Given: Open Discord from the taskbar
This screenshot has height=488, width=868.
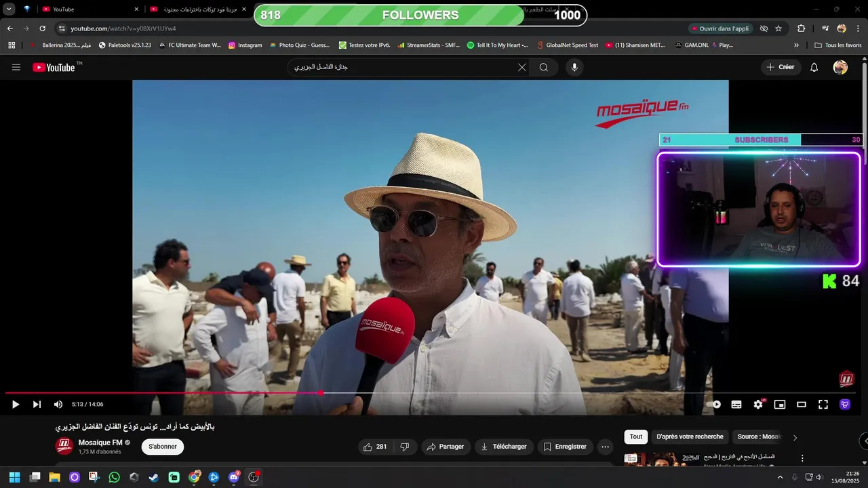Looking at the screenshot, I should click(x=234, y=477).
